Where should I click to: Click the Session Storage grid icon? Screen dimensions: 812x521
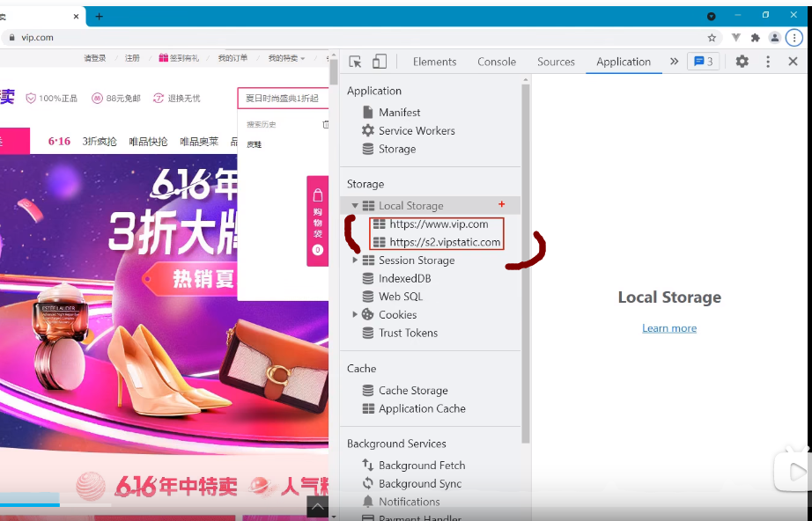pyautogui.click(x=368, y=260)
